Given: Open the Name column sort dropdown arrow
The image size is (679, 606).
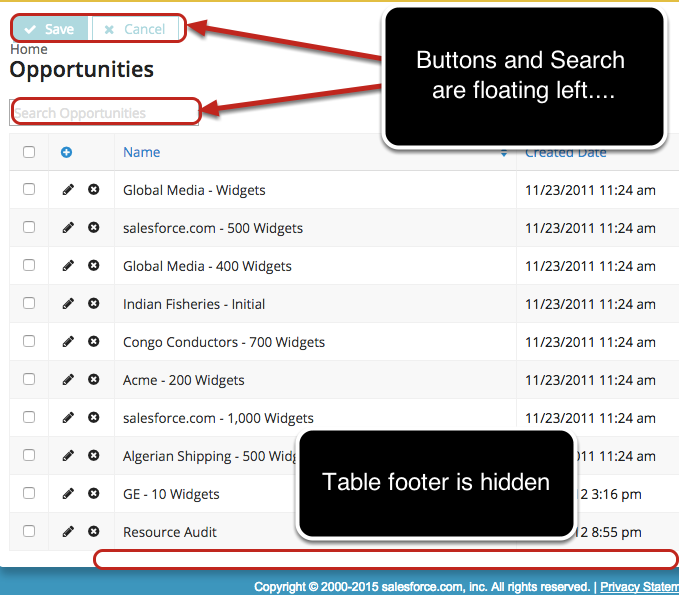Looking at the screenshot, I should click(x=503, y=154).
